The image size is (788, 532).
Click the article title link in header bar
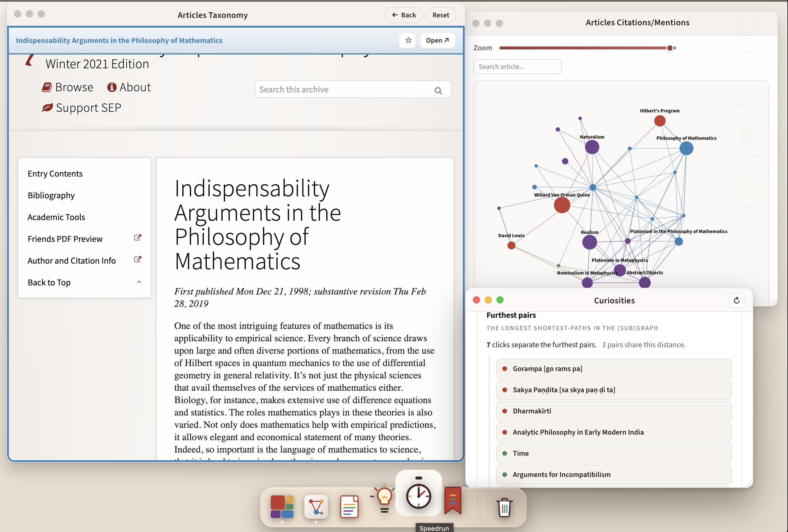point(119,41)
